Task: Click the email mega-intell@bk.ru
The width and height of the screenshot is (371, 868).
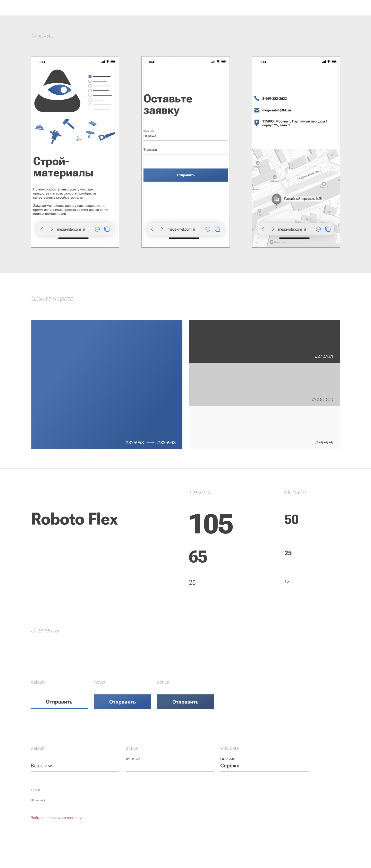Action: [x=276, y=110]
